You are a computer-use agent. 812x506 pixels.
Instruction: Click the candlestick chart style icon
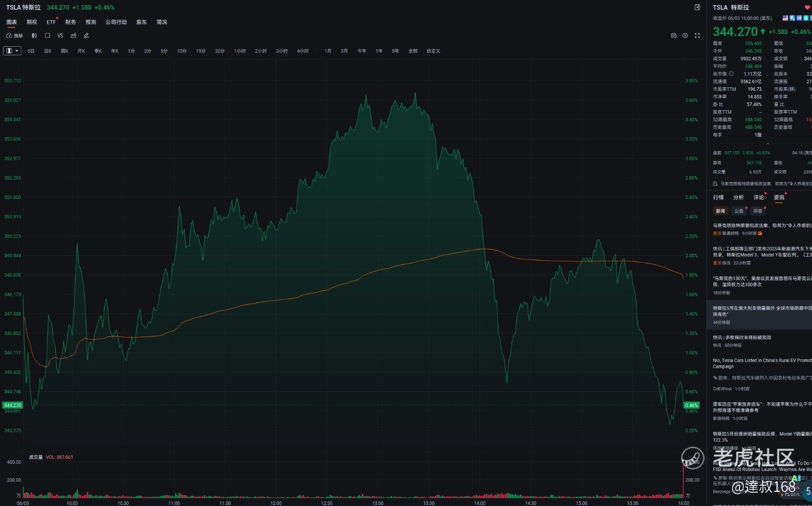(34, 36)
